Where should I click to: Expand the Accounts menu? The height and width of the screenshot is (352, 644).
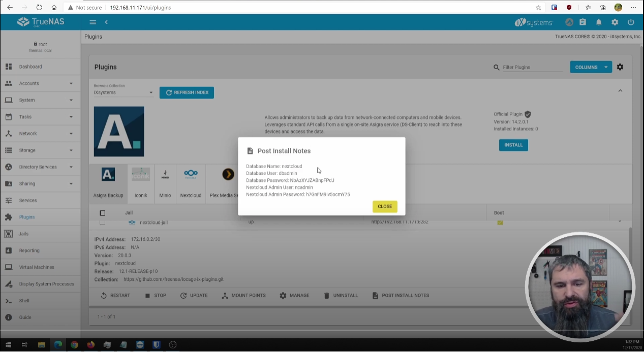point(40,83)
